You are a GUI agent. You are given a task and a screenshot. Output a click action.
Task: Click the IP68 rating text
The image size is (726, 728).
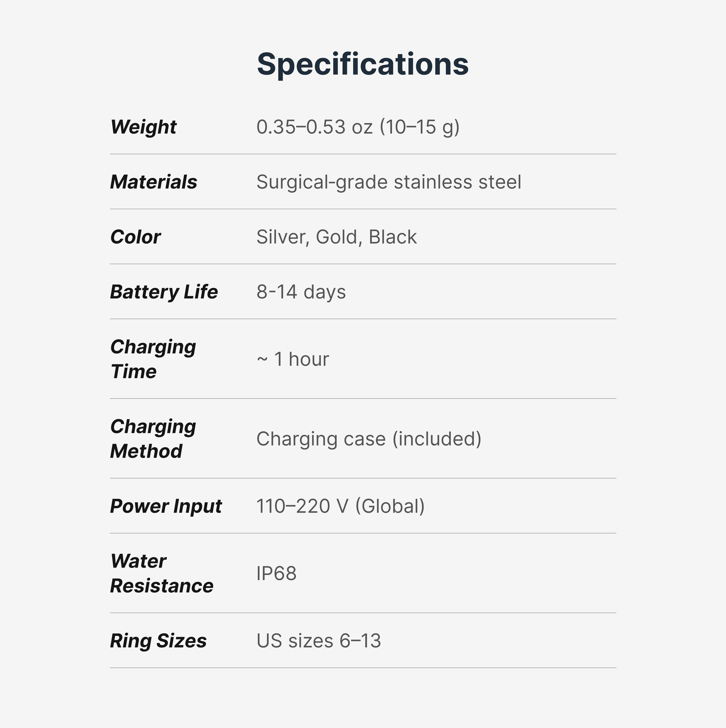(x=276, y=573)
